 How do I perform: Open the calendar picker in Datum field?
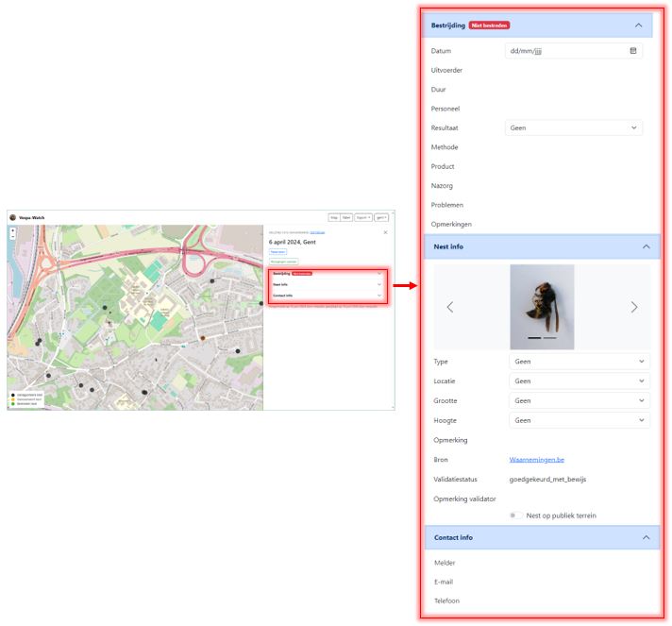click(633, 51)
